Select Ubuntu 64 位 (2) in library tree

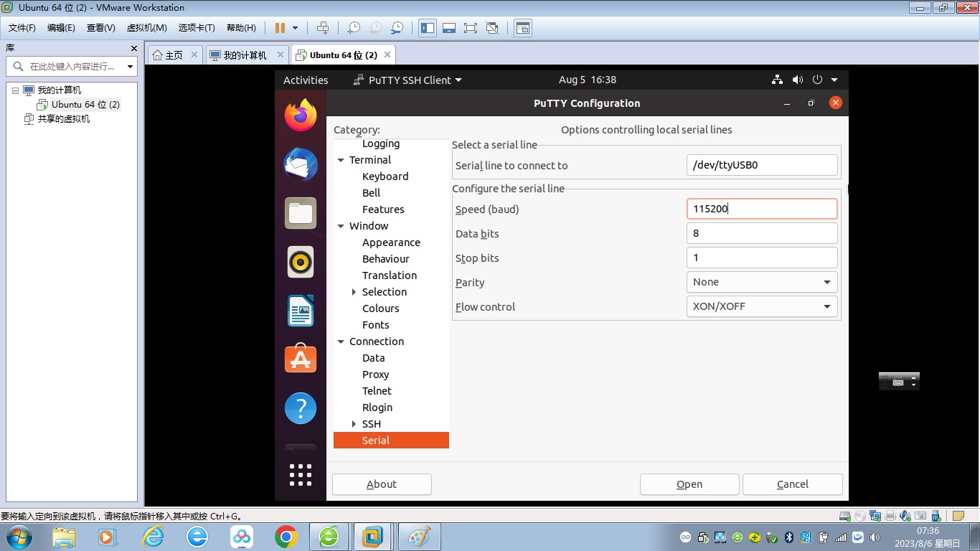(85, 105)
